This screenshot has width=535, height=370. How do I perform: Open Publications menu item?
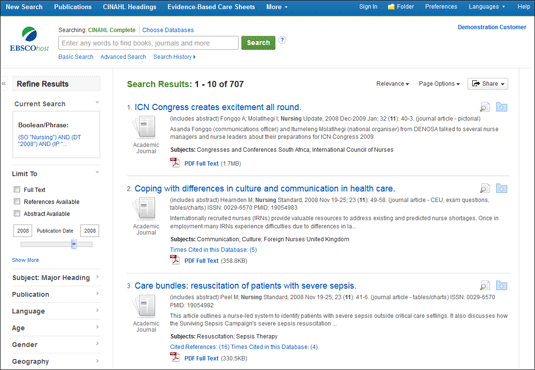pos(73,7)
